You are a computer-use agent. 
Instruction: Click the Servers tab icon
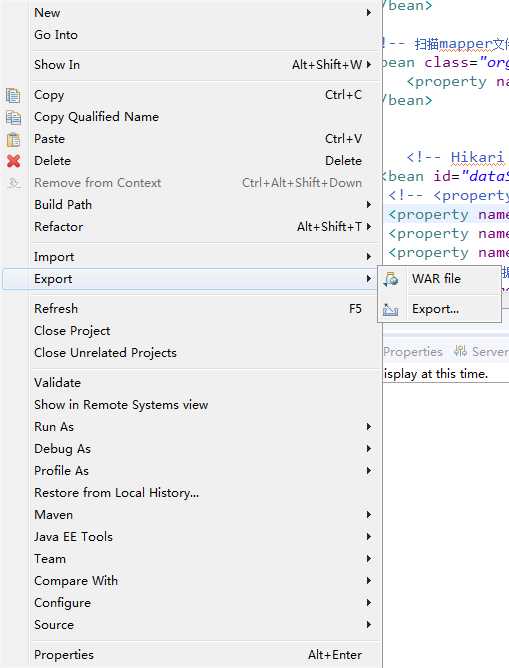click(460, 351)
